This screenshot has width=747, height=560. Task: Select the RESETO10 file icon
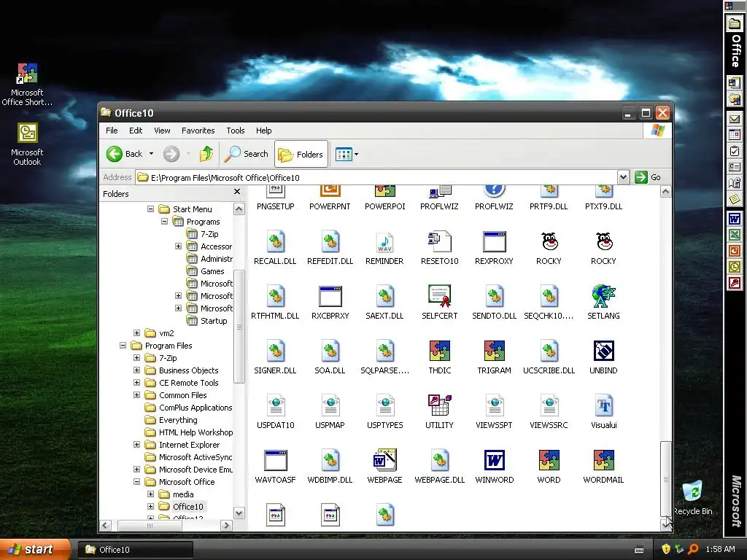click(x=439, y=242)
